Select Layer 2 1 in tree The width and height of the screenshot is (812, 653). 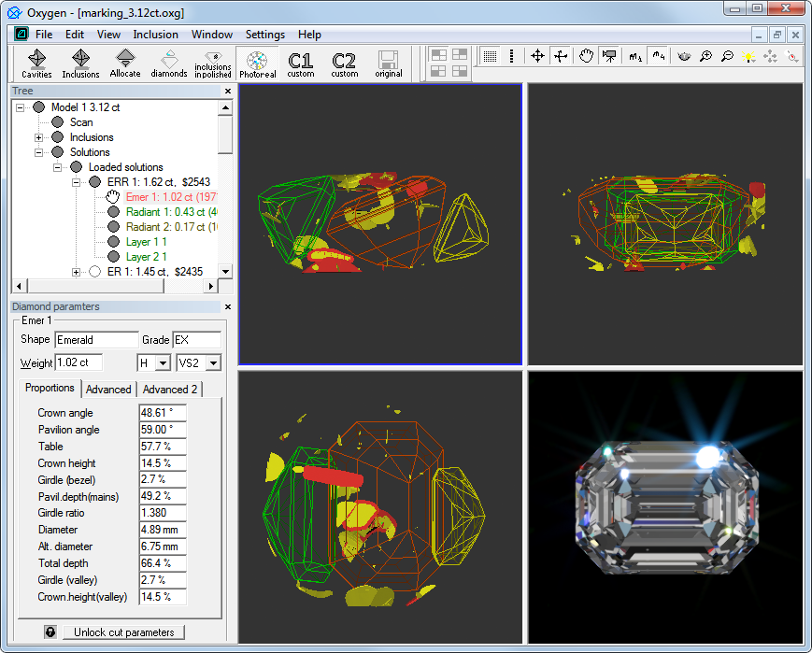coord(146,257)
